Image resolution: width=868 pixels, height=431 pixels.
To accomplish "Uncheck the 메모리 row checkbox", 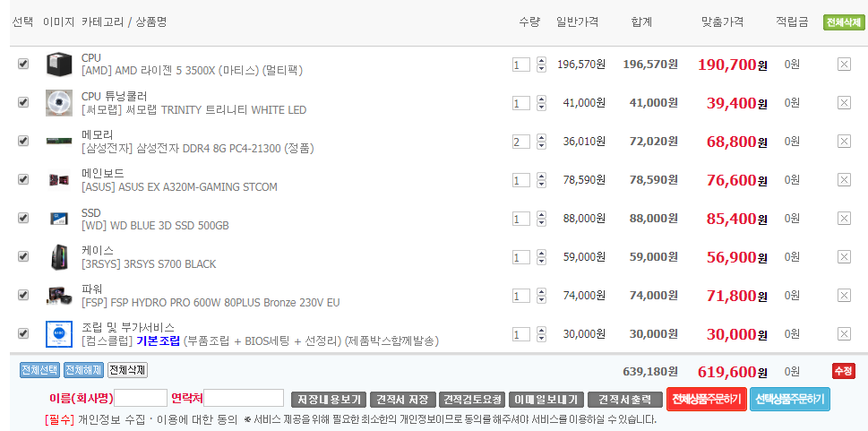I will (23, 141).
